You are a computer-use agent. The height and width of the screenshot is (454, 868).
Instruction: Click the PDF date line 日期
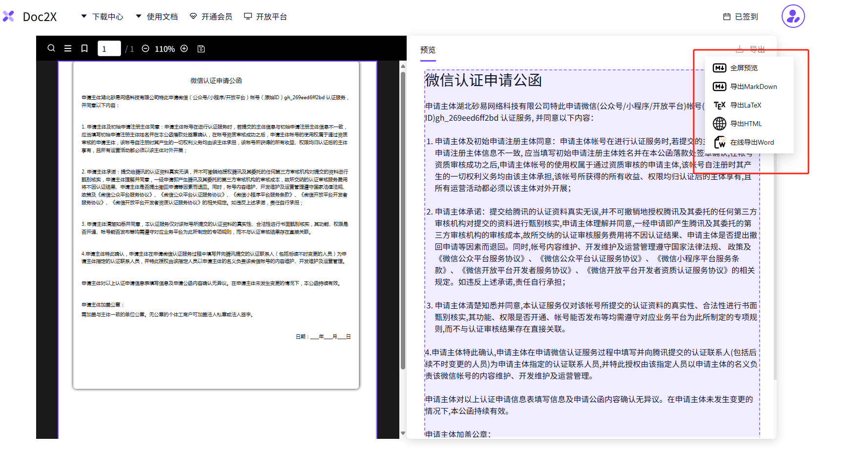tap(323, 337)
